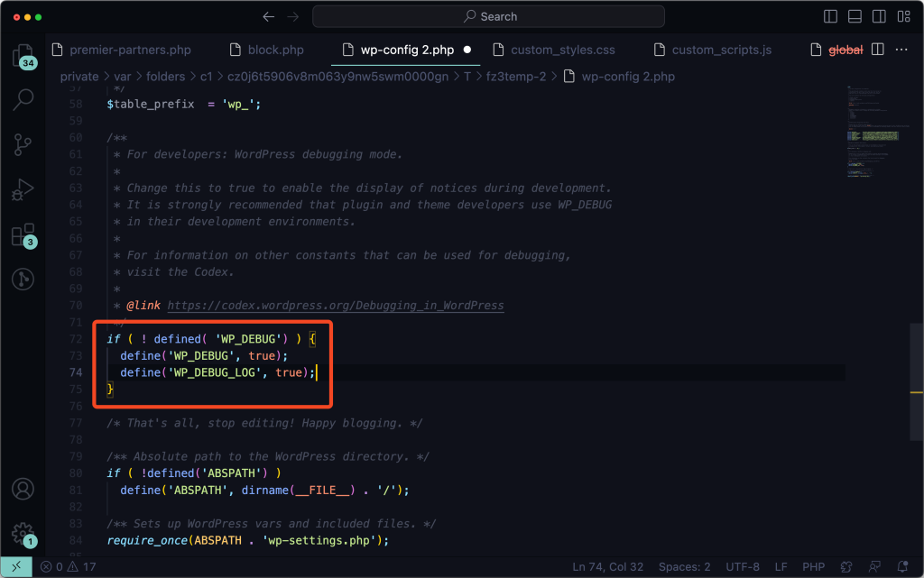Open the editor More Actions ellipsis menu
The height and width of the screenshot is (578, 924).
(x=901, y=50)
